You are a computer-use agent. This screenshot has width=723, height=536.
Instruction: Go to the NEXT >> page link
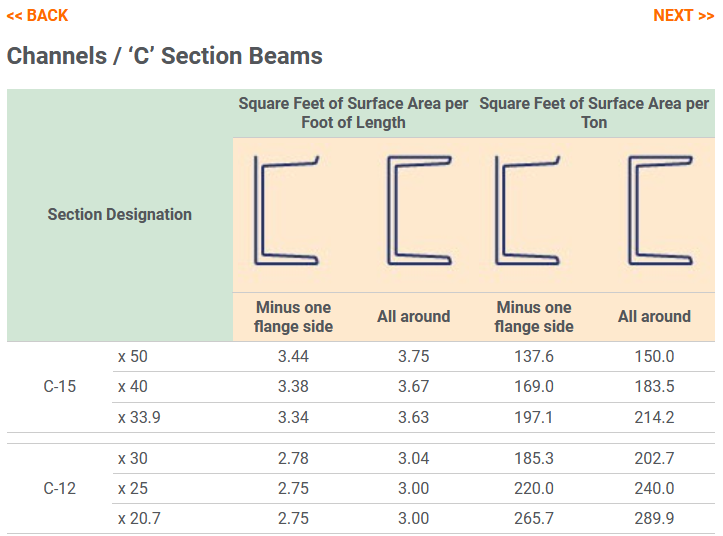coord(683,15)
